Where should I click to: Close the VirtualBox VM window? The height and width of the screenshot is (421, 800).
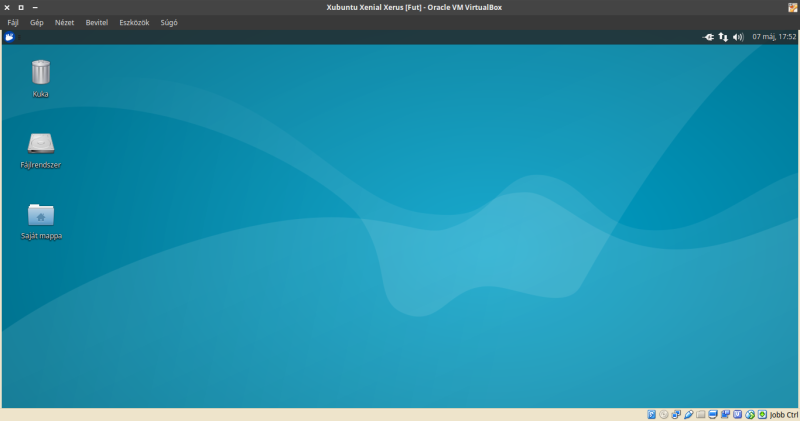point(7,8)
